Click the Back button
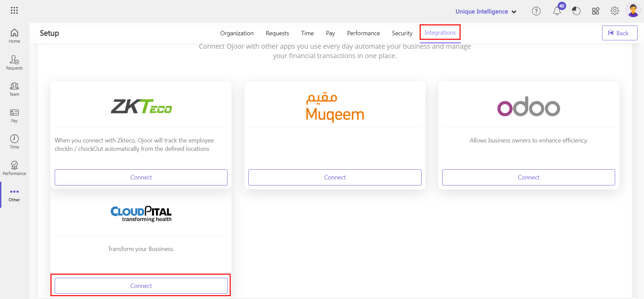644x299 pixels. pos(620,33)
